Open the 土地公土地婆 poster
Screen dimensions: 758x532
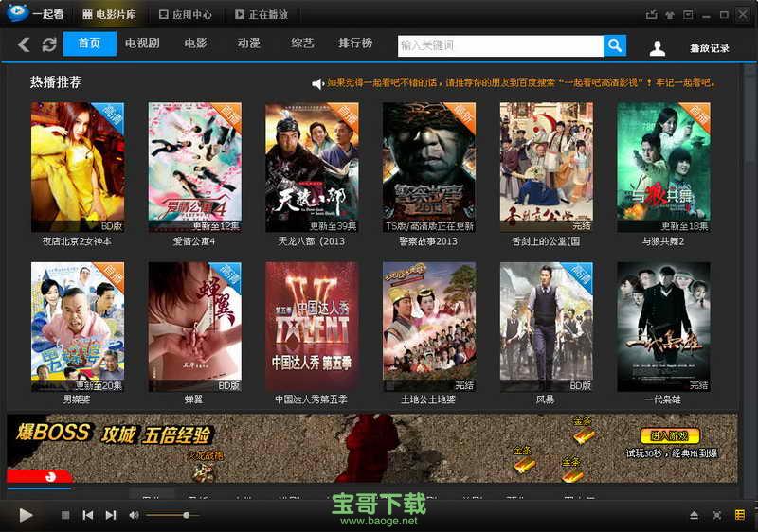click(x=429, y=327)
